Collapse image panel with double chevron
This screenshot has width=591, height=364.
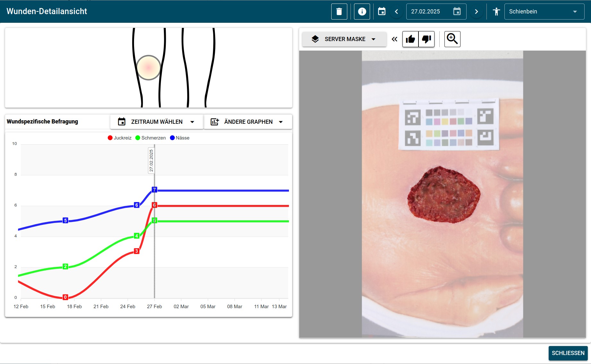point(394,39)
